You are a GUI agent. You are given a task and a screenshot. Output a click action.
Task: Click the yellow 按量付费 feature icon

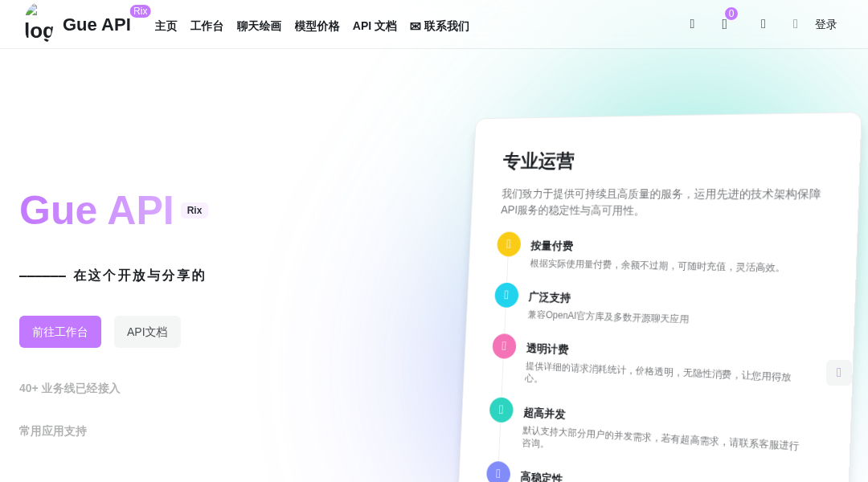point(509,244)
